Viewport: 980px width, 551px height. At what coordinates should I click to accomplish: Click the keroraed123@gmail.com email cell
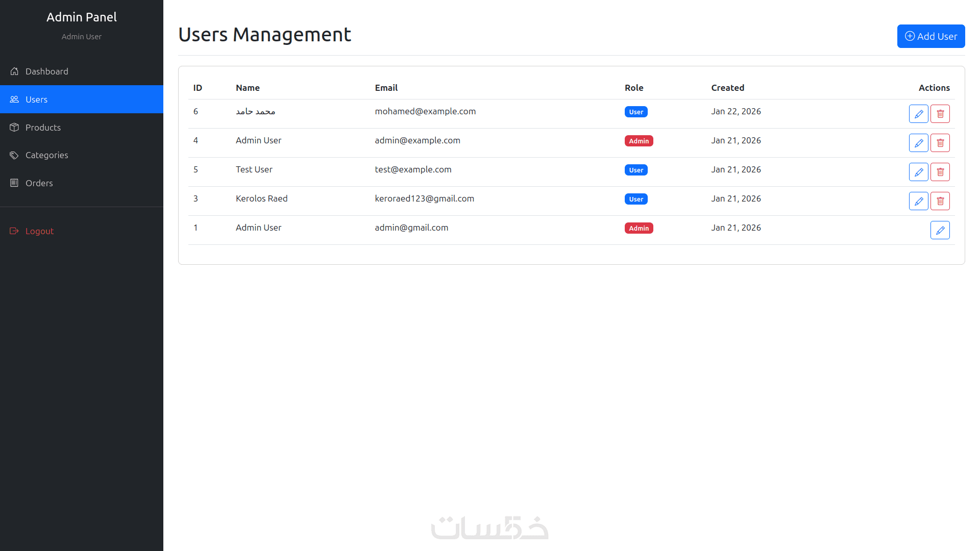coord(424,198)
